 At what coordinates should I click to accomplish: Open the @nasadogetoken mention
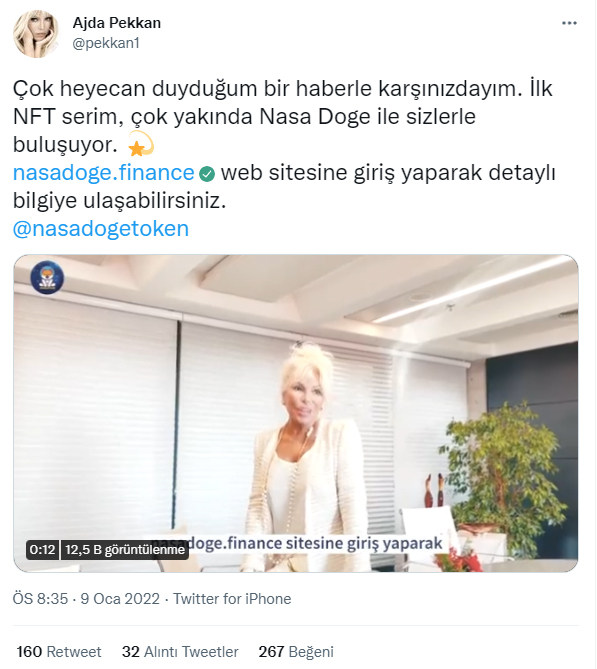(101, 229)
